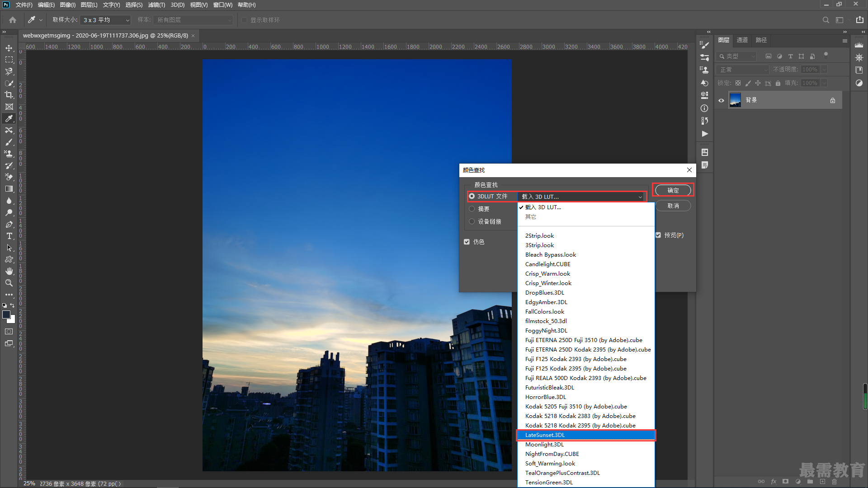This screenshot has width=868, height=488.
Task: Select the Crop tool
Action: coord(9,95)
